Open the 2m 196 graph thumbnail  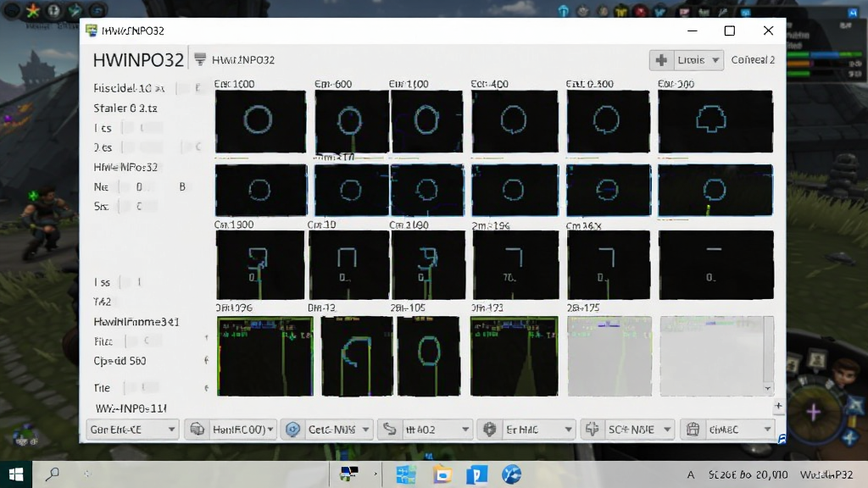pyautogui.click(x=515, y=264)
